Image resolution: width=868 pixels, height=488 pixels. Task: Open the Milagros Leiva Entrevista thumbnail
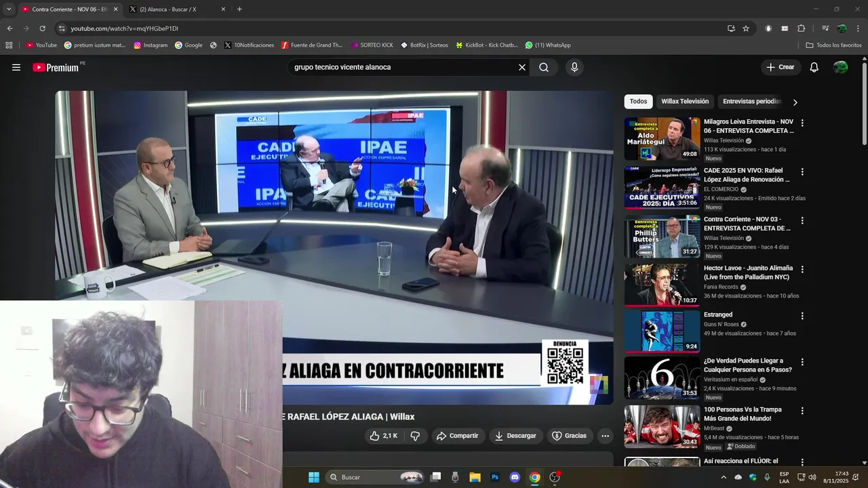[662, 139]
